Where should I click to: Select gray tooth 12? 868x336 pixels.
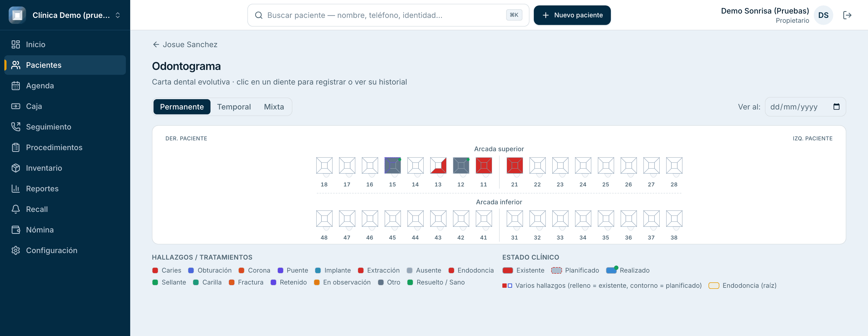coord(461,166)
